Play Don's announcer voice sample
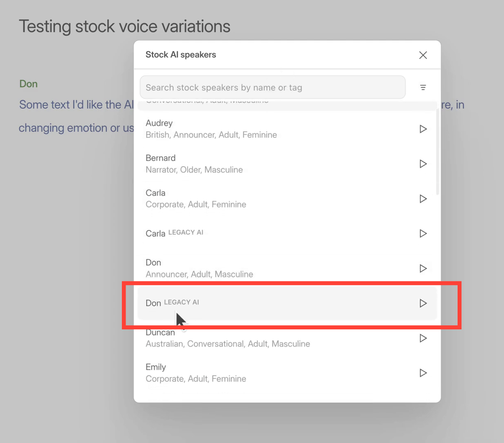 point(423,268)
